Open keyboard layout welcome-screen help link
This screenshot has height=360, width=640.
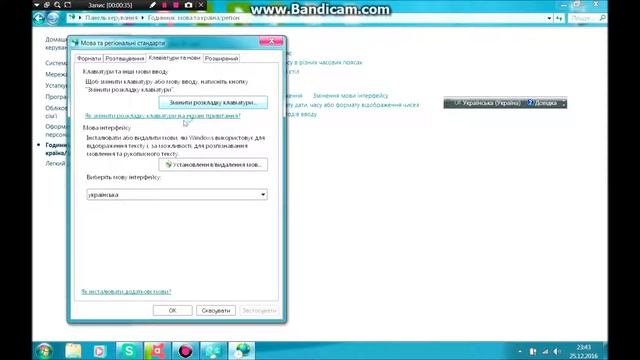point(162,116)
